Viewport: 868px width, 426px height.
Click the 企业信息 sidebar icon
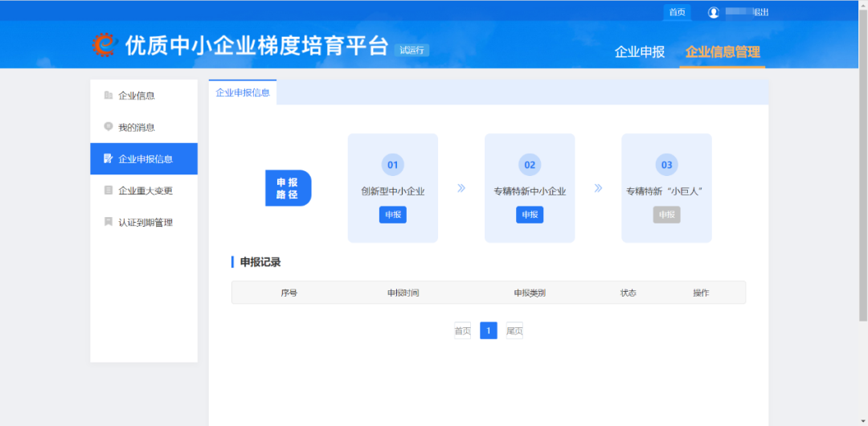pos(108,96)
